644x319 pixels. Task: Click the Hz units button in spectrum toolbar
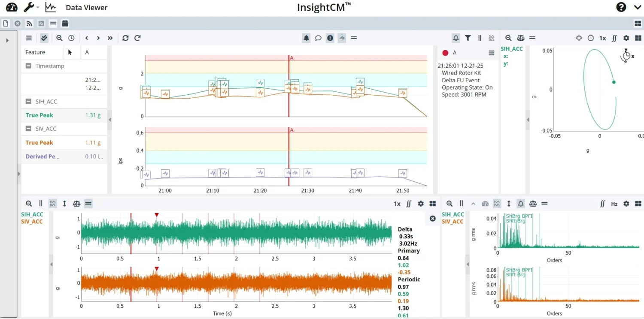pos(614,204)
